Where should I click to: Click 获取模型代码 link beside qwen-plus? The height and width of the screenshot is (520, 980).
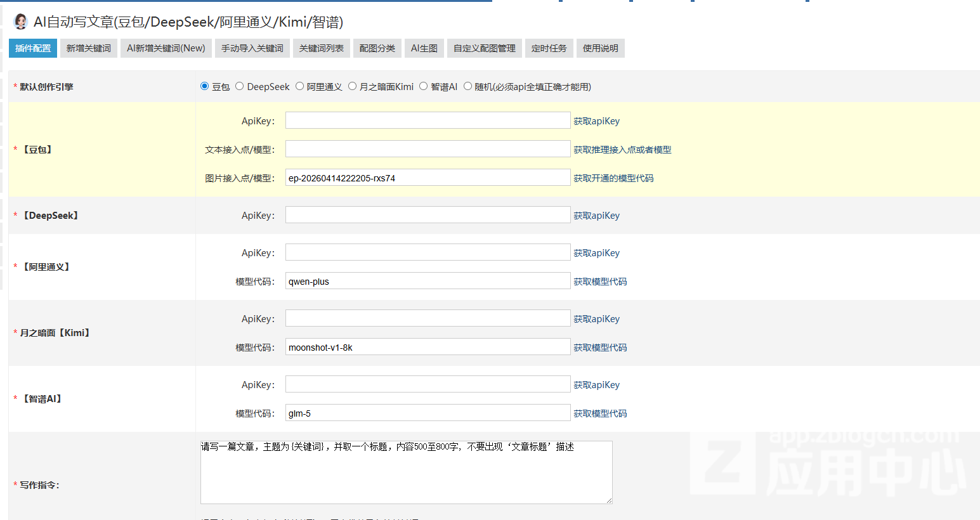[600, 282]
